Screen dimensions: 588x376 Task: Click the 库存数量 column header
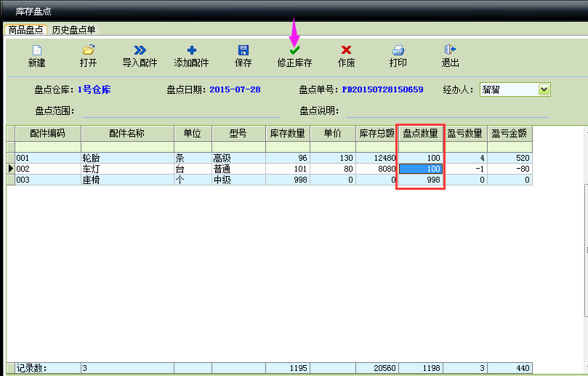(288, 133)
